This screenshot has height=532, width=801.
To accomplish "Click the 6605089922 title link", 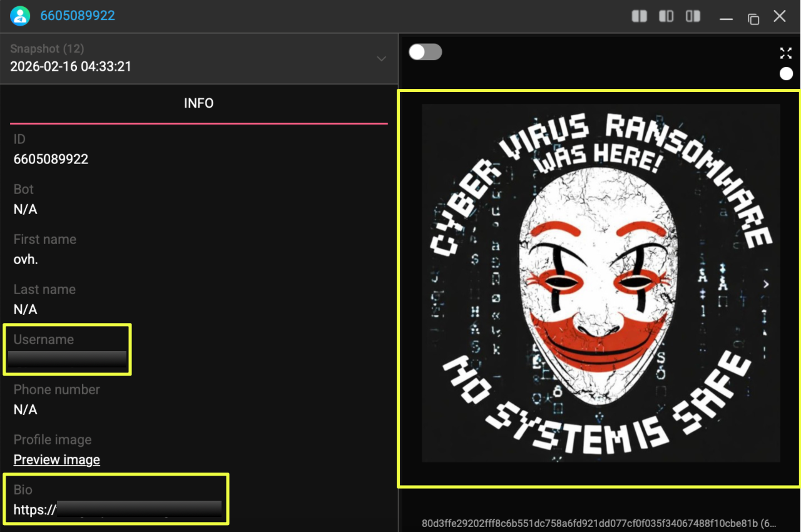I will coord(78,16).
